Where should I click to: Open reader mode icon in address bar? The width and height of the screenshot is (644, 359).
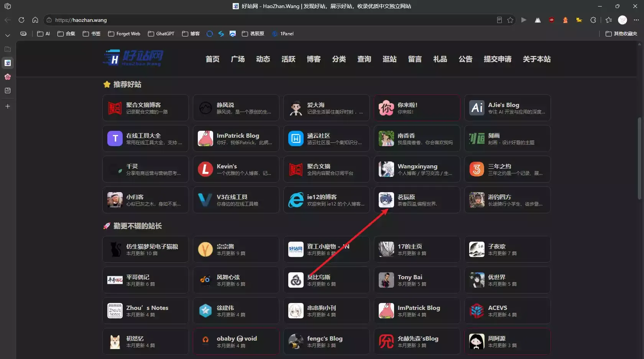(x=499, y=20)
